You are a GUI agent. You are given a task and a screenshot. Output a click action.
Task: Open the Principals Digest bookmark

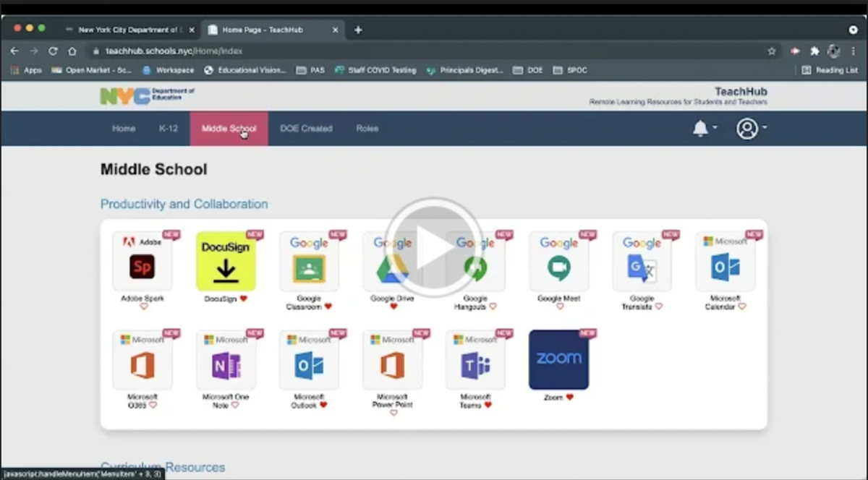pyautogui.click(x=464, y=70)
